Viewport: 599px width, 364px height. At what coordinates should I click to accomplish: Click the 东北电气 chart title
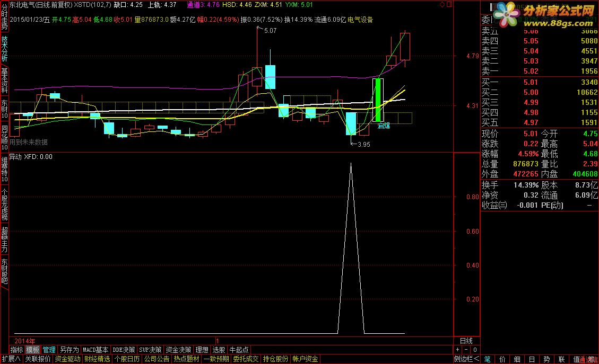[22, 5]
